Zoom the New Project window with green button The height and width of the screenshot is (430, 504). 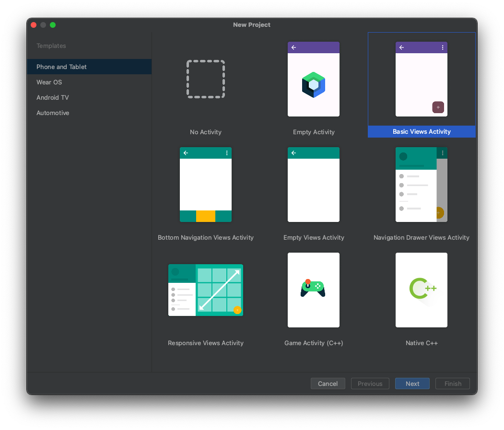53,25
